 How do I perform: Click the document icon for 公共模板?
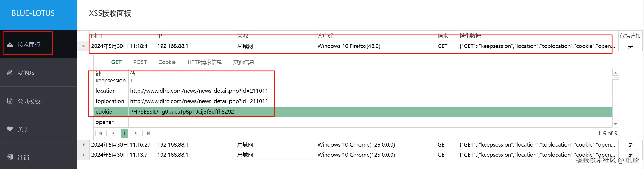click(x=10, y=101)
